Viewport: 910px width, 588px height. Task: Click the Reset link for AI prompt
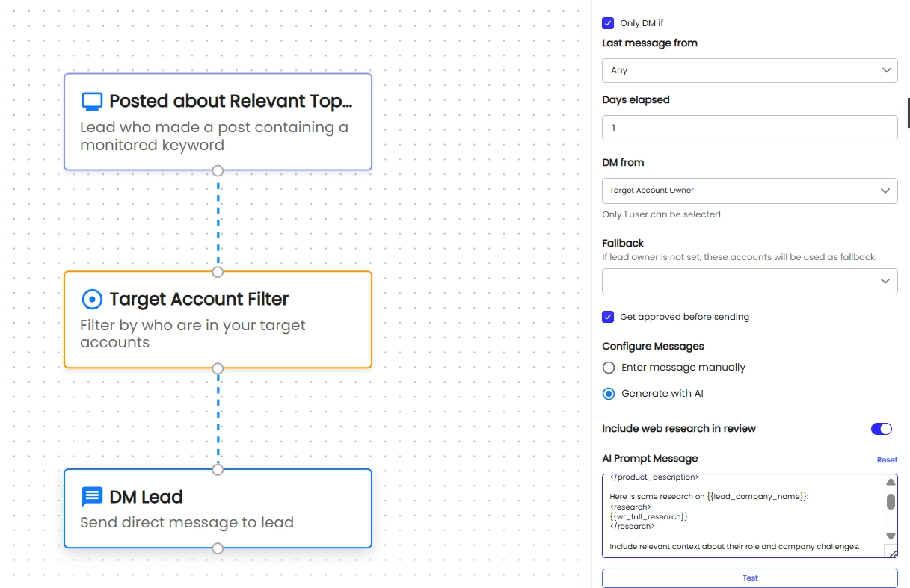pyautogui.click(x=887, y=460)
